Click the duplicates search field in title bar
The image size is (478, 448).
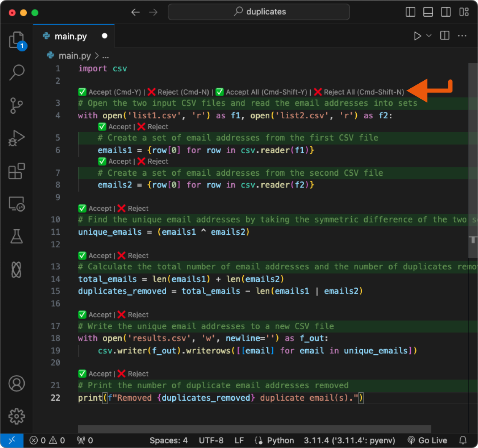point(259,12)
